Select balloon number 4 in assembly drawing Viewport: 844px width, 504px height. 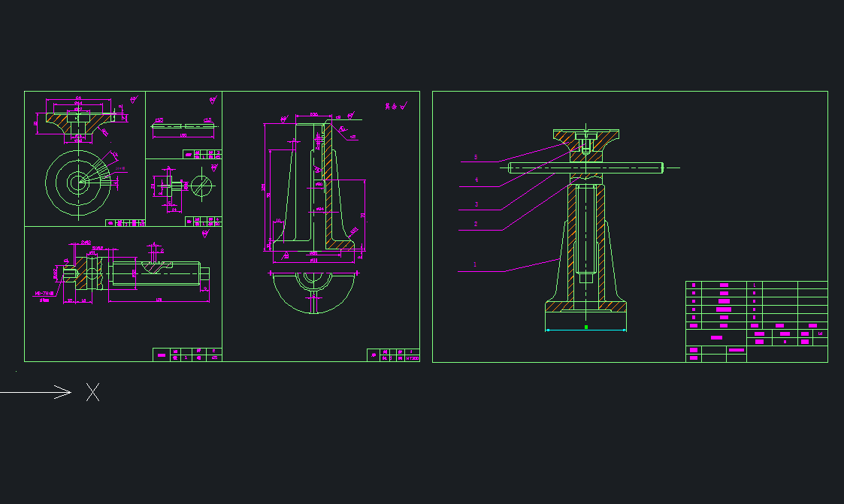pos(476,180)
